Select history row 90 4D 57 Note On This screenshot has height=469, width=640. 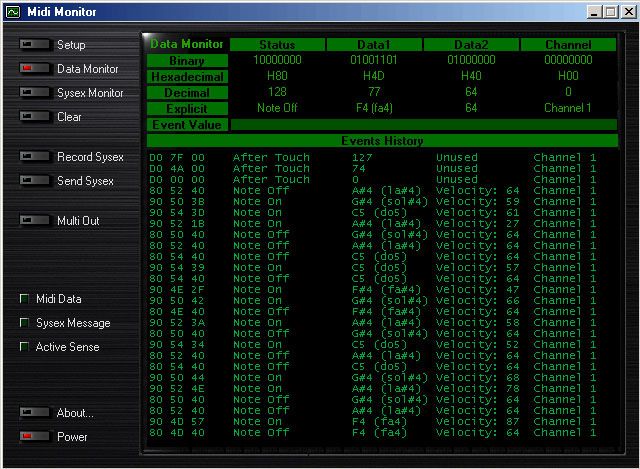[x=373, y=422]
